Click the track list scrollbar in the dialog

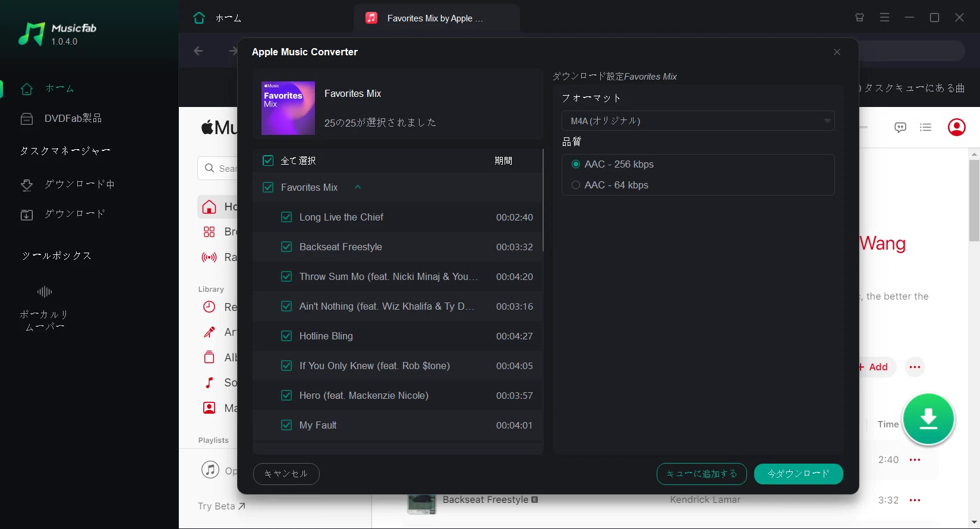(543, 200)
